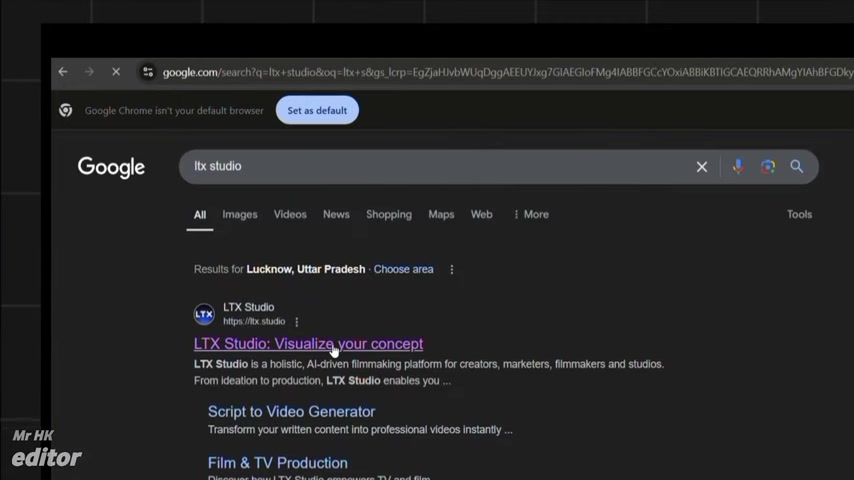The image size is (854, 480).
Task: Open Script to Video Generator sitelink
Action: (x=291, y=412)
